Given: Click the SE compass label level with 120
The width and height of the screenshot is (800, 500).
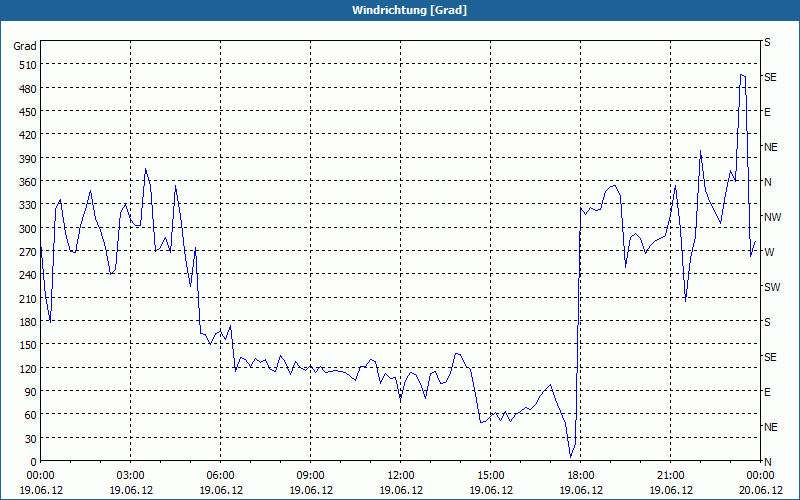Looking at the screenshot, I should [770, 357].
